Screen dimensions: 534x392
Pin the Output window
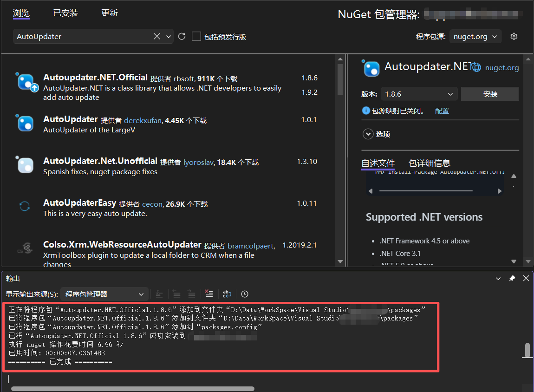click(x=512, y=278)
